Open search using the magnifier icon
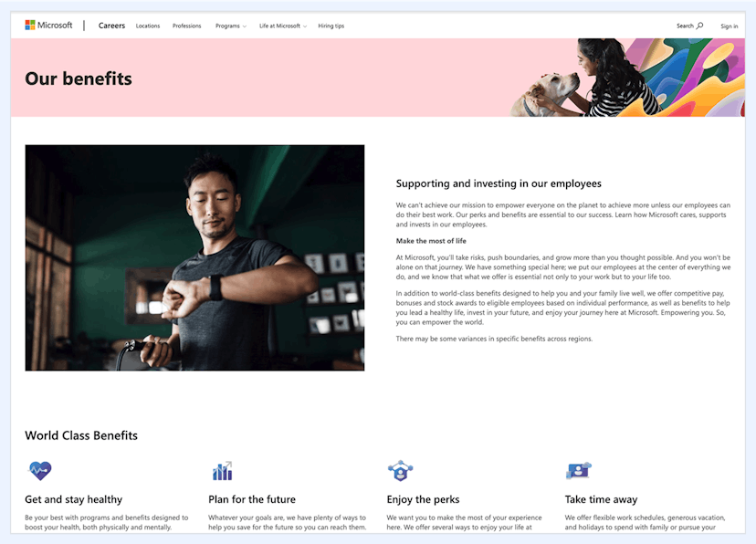756x544 pixels. coord(698,26)
